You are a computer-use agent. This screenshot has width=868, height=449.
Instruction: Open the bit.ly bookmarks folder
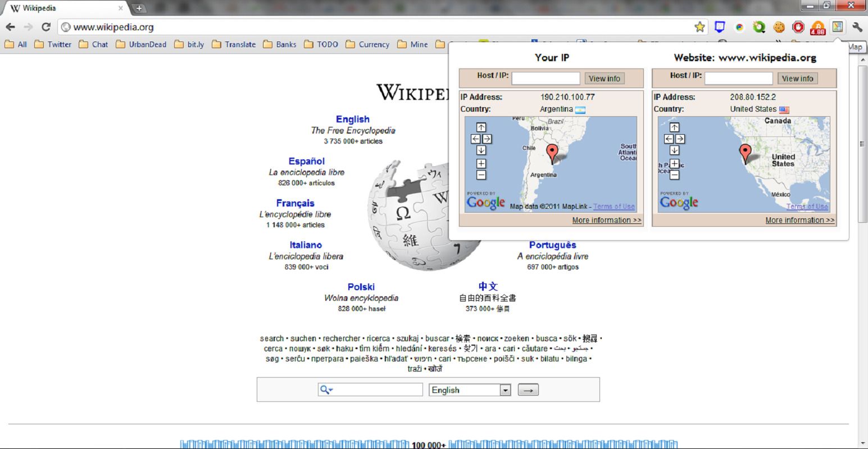pyautogui.click(x=190, y=44)
